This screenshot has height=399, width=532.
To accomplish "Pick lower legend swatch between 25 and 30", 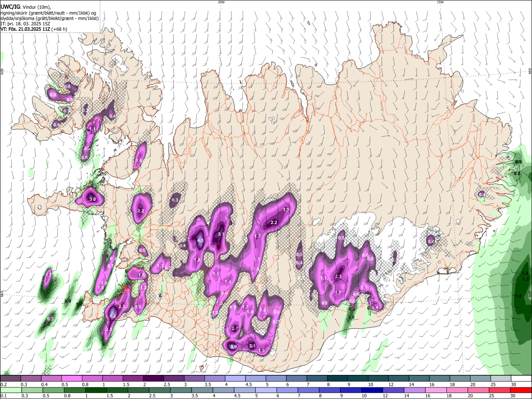I will pyautogui.click(x=499, y=390).
